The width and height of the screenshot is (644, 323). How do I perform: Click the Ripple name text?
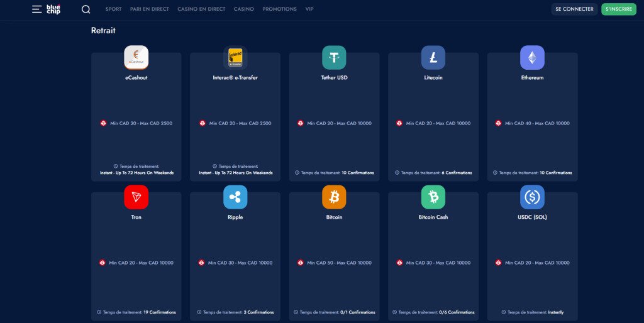pyautogui.click(x=235, y=217)
